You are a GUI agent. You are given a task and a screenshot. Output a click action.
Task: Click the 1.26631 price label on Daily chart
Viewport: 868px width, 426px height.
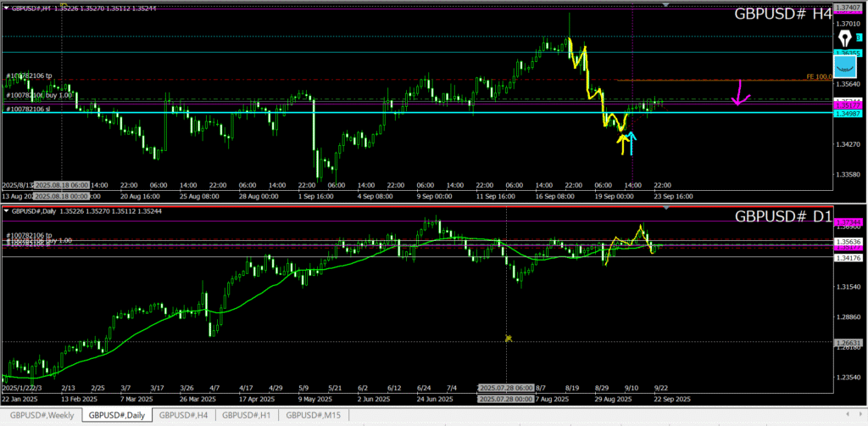pos(849,342)
